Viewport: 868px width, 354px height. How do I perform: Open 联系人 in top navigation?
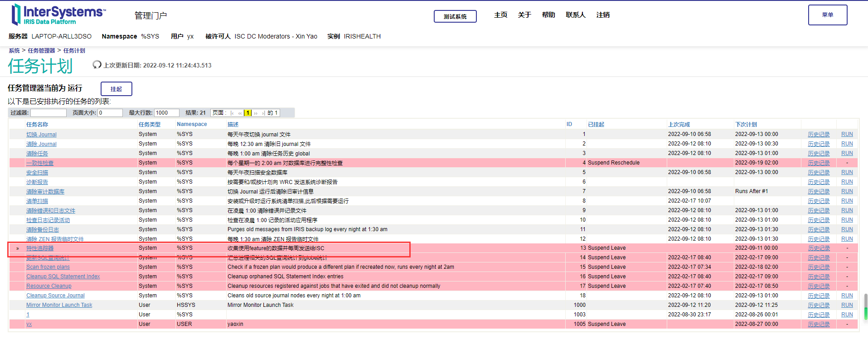pyautogui.click(x=576, y=15)
